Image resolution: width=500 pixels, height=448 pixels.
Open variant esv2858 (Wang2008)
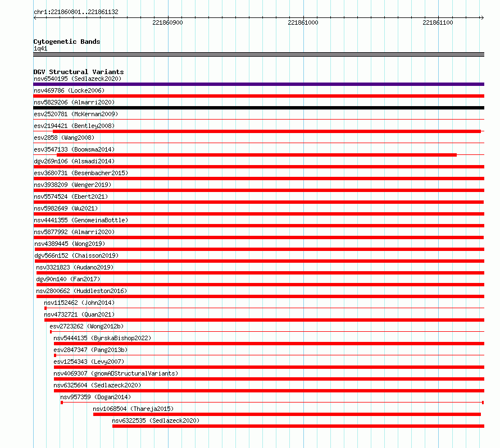coord(64,138)
